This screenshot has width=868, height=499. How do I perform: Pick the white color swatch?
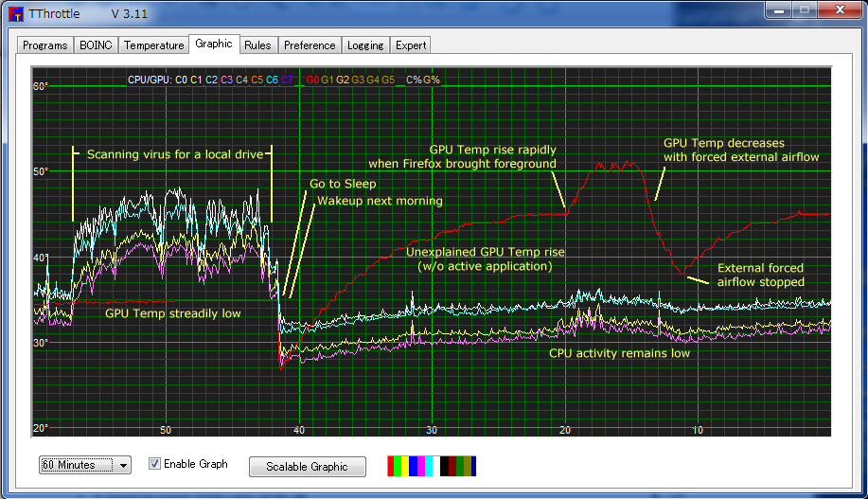(x=436, y=466)
